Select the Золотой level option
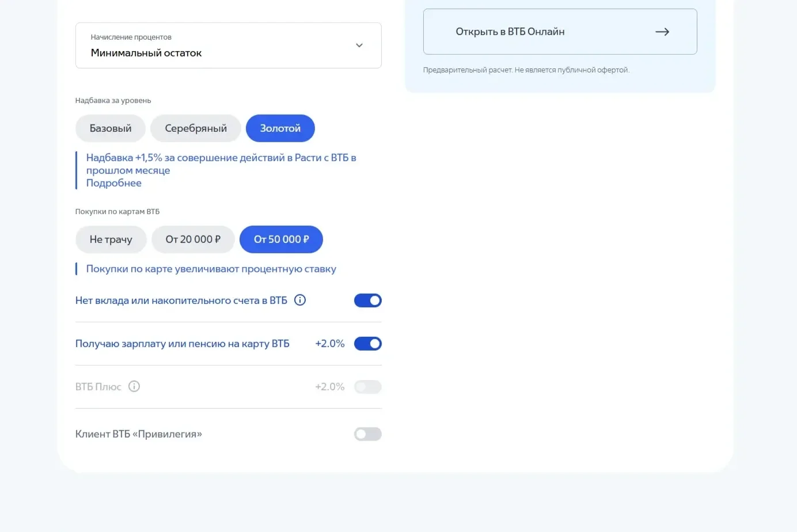 280,128
